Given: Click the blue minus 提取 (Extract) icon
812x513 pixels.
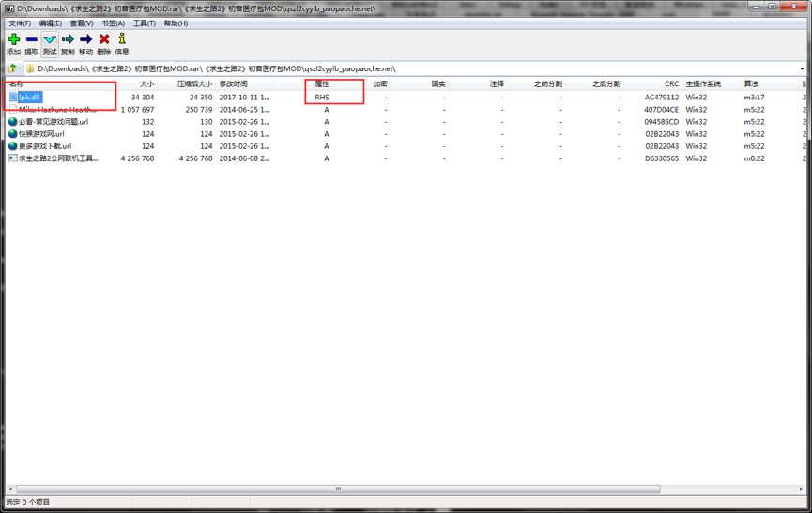Looking at the screenshot, I should (x=32, y=38).
